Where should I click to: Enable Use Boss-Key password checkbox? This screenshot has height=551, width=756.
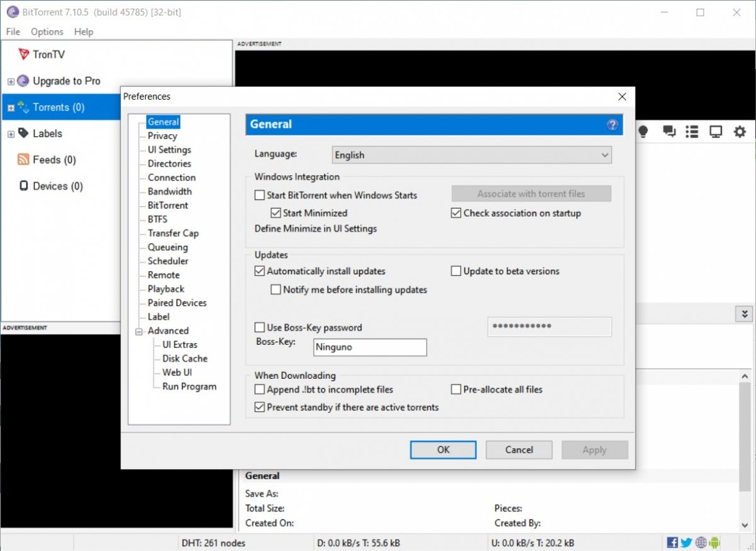260,328
